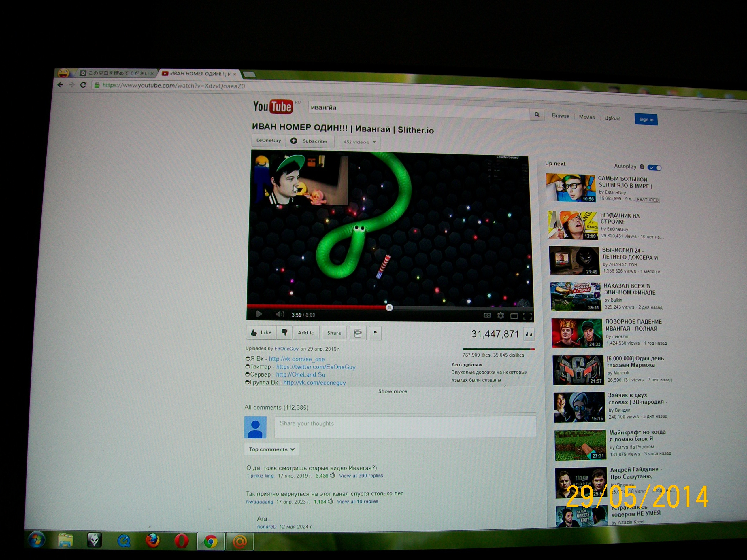Screen dimensions: 747x560
Task: Expand View all 390 replies
Action: [x=361, y=476]
